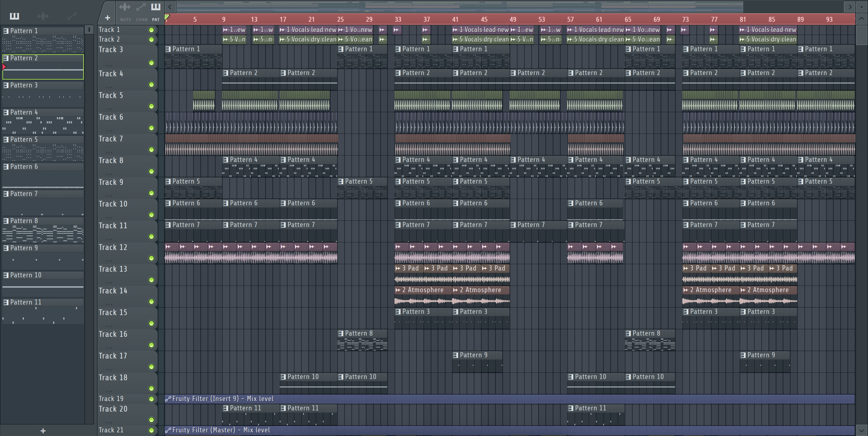This screenshot has width=868, height=436.
Task: Select the Track 13 header label
Action: [x=113, y=269]
